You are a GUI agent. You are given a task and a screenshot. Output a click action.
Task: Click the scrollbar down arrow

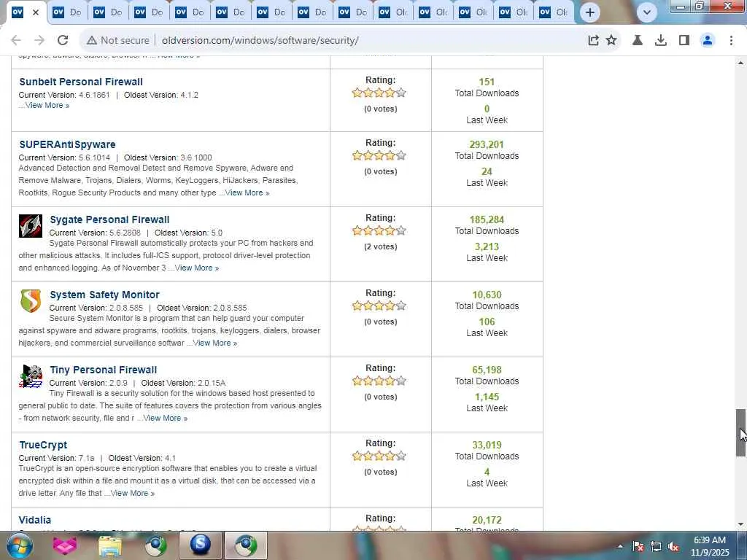tap(740, 525)
